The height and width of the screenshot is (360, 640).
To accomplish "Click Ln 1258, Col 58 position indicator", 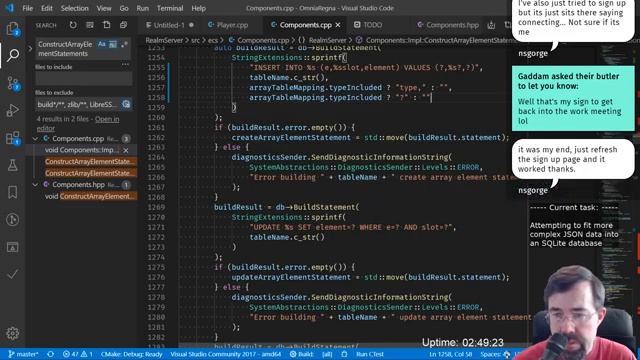I will pyautogui.click(x=450, y=354).
